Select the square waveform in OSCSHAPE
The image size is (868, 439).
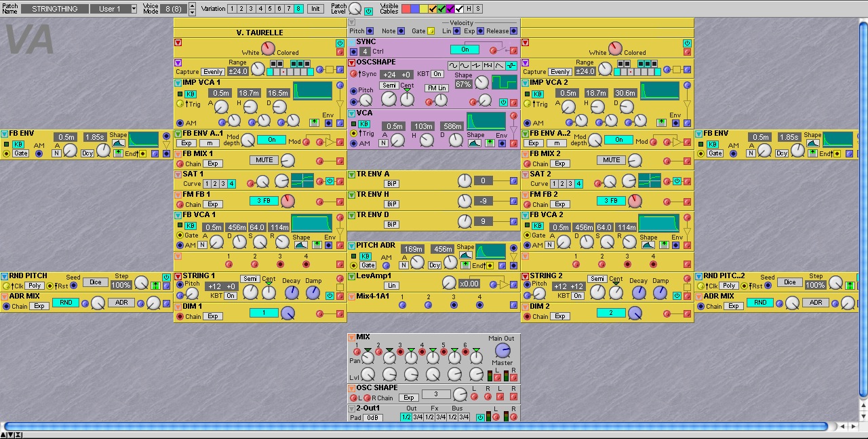pos(511,66)
